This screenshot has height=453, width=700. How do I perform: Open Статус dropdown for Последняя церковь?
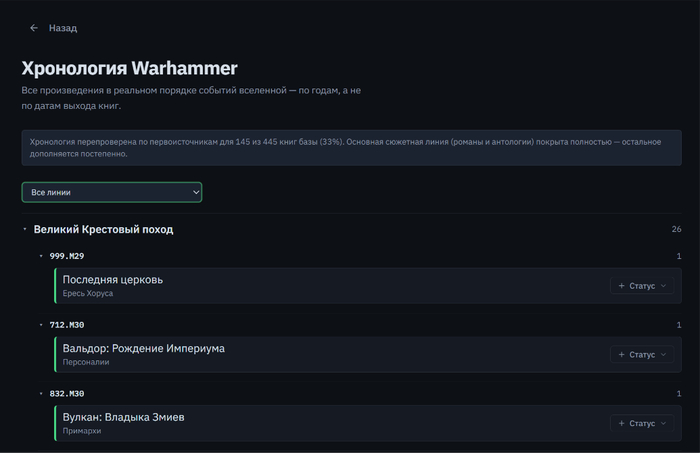click(642, 286)
